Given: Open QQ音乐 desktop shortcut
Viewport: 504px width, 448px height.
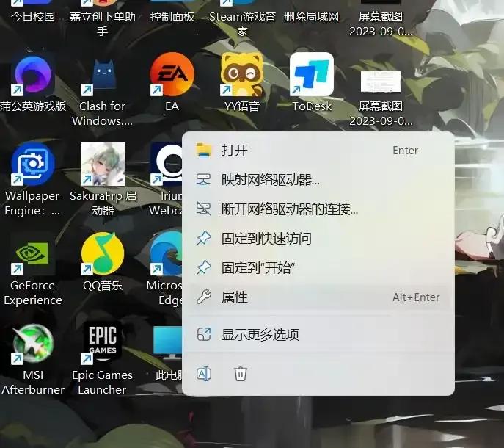Looking at the screenshot, I should pyautogui.click(x=103, y=254).
